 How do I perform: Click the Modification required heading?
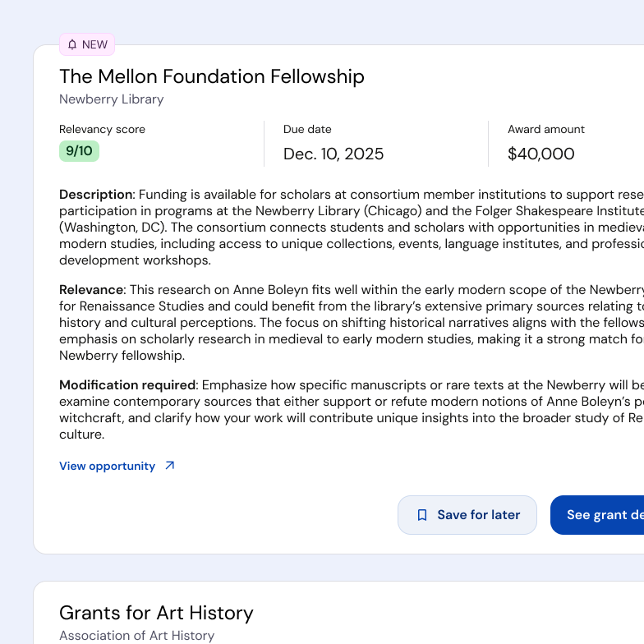click(127, 385)
